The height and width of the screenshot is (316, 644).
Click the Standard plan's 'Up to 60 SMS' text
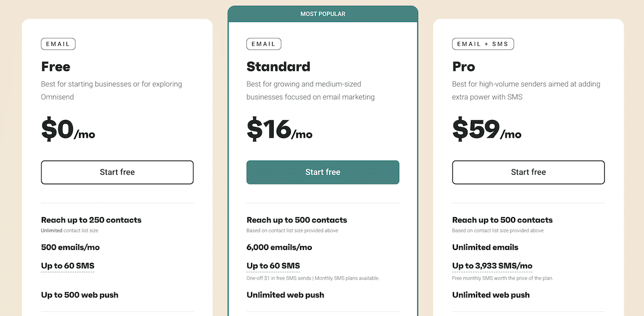(x=273, y=265)
